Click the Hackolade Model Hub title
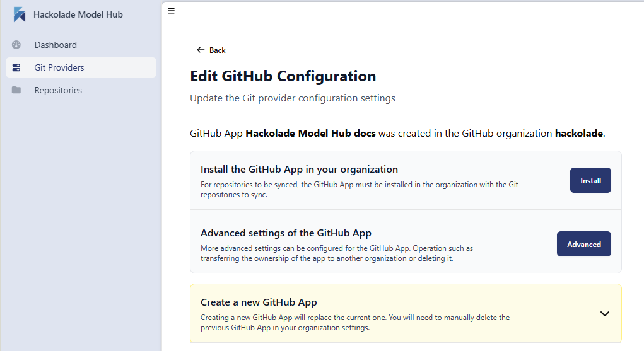The width and height of the screenshot is (644, 351). (x=78, y=14)
